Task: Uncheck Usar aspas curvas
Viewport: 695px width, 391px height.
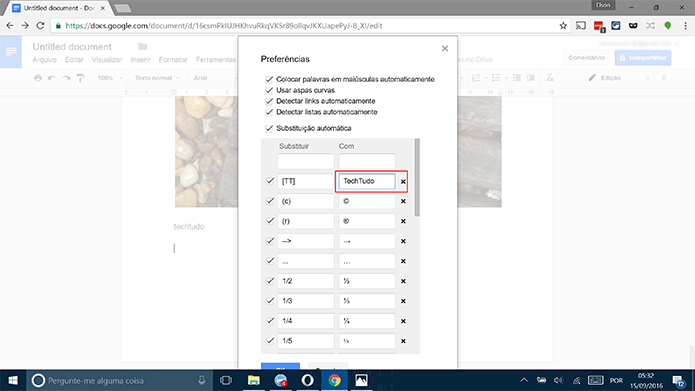Action: [x=269, y=90]
